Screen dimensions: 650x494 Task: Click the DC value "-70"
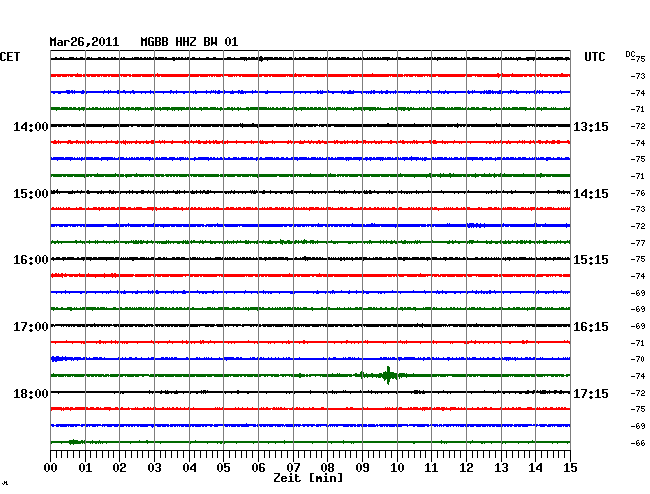(638, 359)
